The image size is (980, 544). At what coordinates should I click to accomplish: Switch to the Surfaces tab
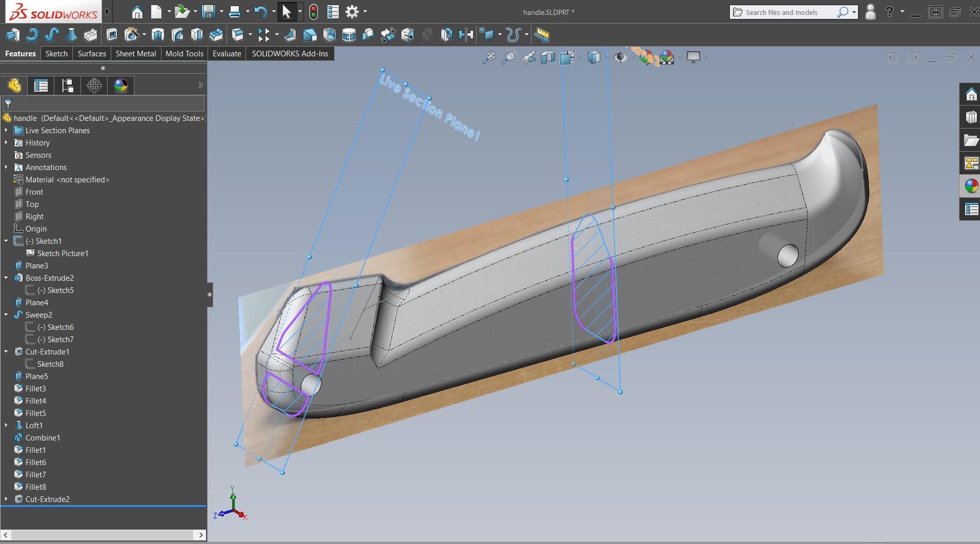pos(92,53)
